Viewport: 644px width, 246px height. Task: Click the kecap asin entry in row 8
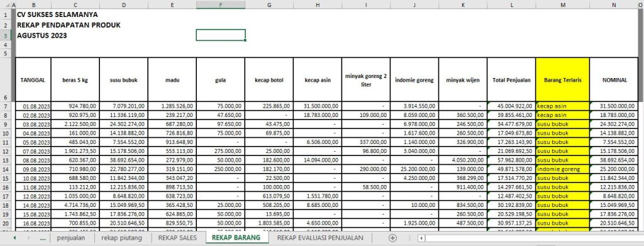click(x=562, y=115)
